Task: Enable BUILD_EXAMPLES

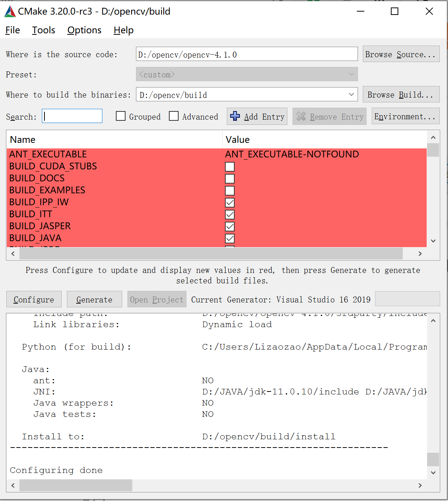Action: 229,190
